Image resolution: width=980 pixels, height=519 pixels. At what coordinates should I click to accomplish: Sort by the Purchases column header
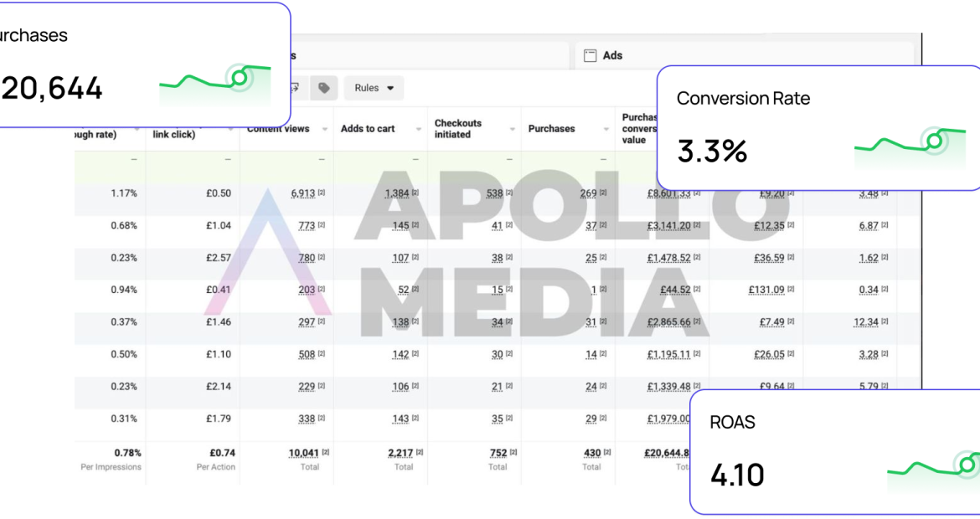point(551,129)
